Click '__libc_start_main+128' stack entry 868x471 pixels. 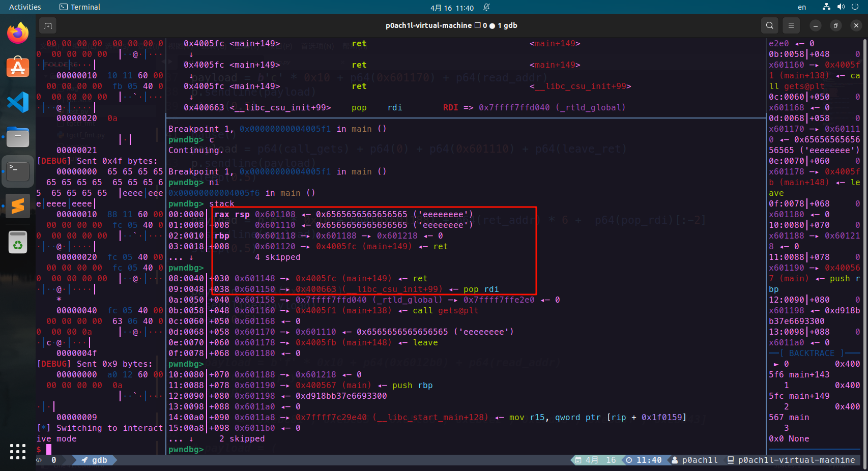pos(427,417)
